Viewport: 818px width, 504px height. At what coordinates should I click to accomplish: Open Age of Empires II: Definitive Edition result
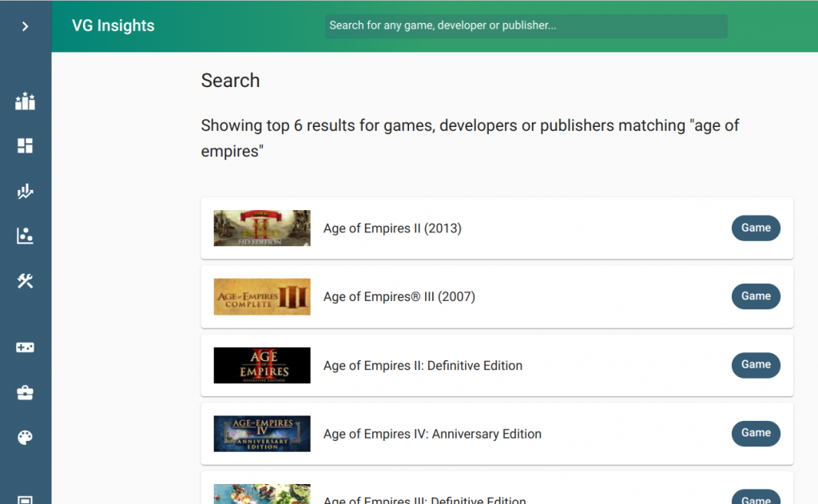[x=497, y=365]
